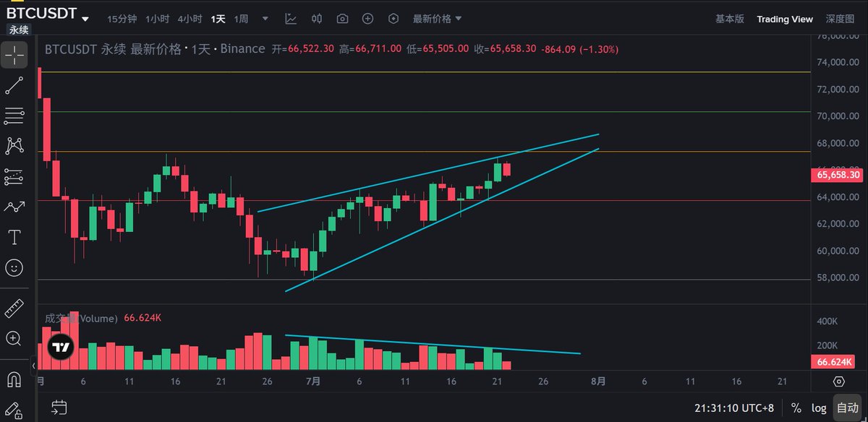Click the 高=66,711.00 high price value
This screenshot has width=868, height=422.
point(370,49)
